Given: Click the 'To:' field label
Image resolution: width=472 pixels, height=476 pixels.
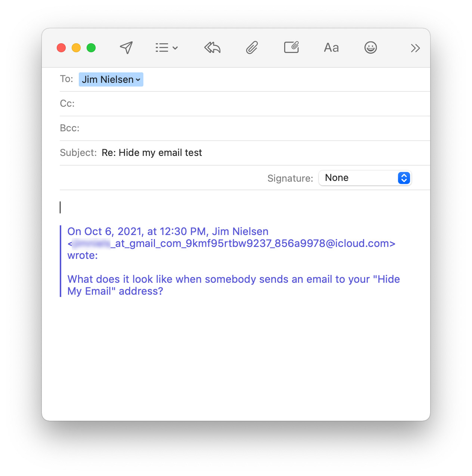Looking at the screenshot, I should (x=66, y=79).
